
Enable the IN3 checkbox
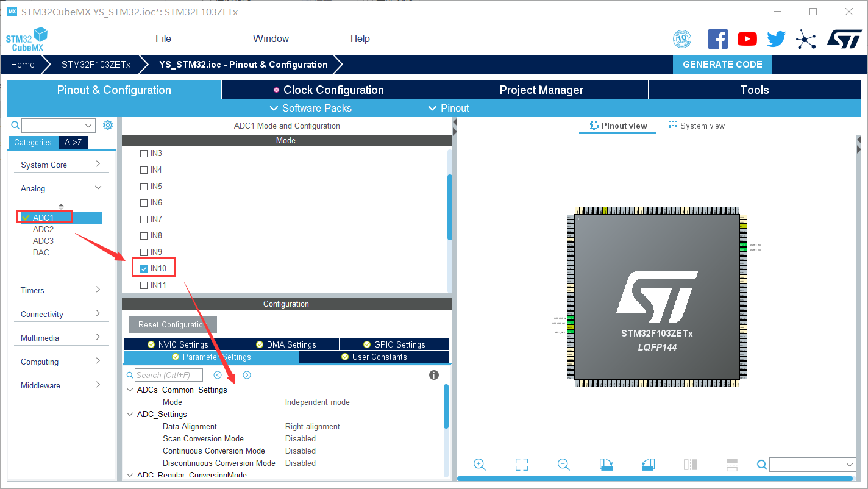(144, 153)
